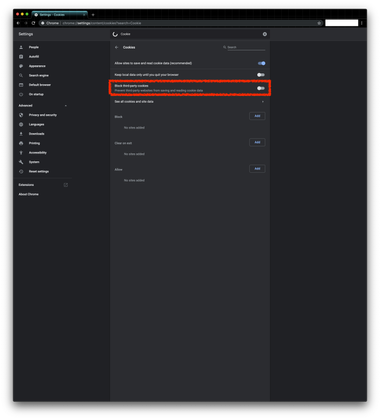Click the Settings heading text
The height and width of the screenshot is (419, 380).
(26, 34)
